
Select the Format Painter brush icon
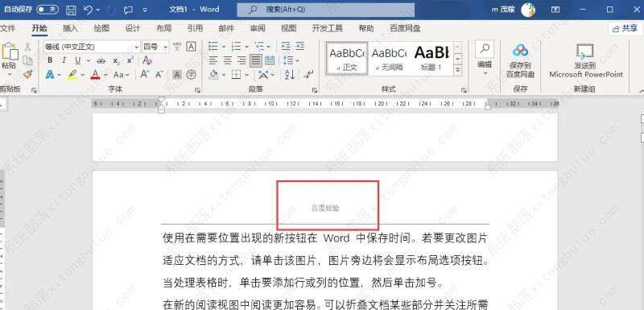pyautogui.click(x=27, y=74)
